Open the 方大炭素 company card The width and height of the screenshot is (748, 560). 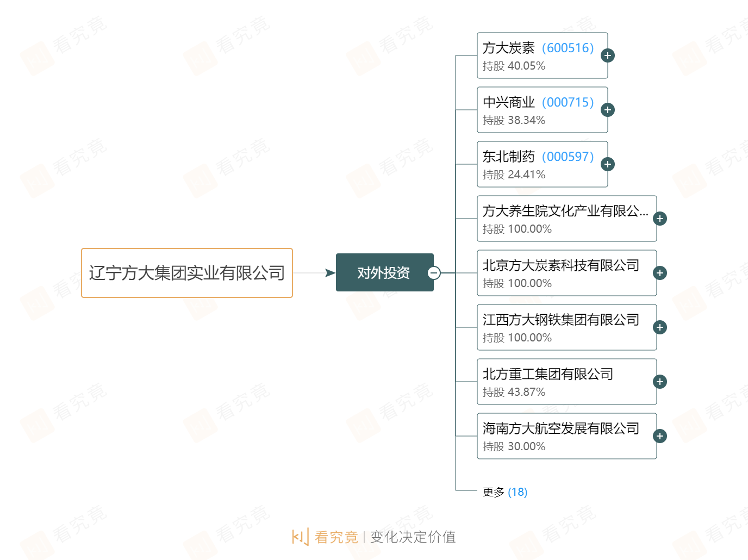pyautogui.click(x=543, y=55)
